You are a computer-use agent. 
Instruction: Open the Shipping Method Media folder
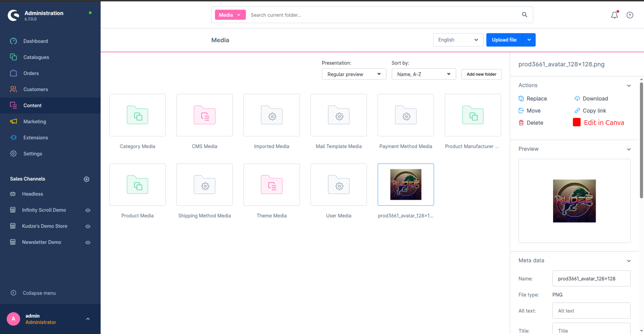[205, 185]
